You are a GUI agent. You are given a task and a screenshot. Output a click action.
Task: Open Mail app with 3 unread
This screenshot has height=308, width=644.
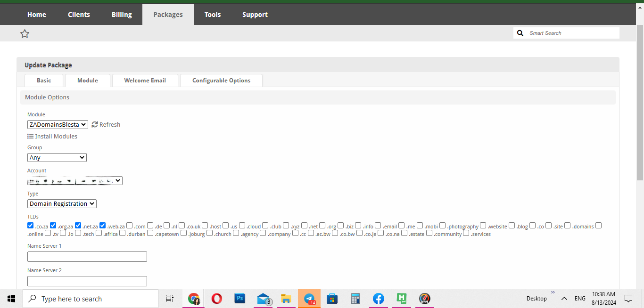click(x=263, y=299)
